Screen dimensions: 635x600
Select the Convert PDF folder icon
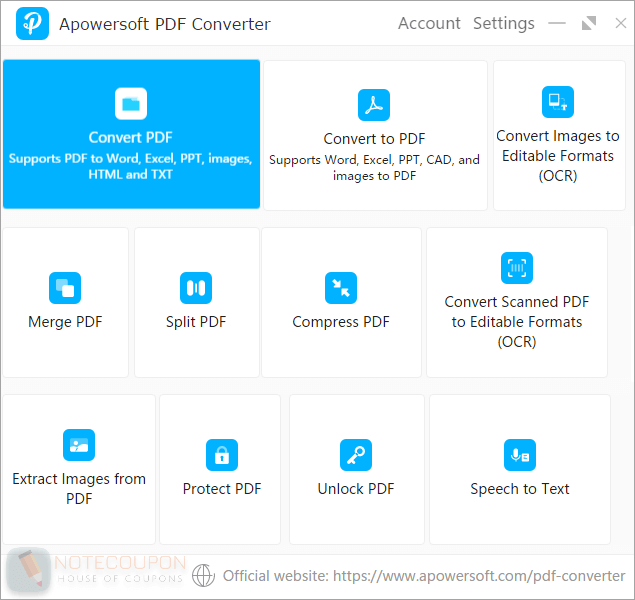coord(131,104)
